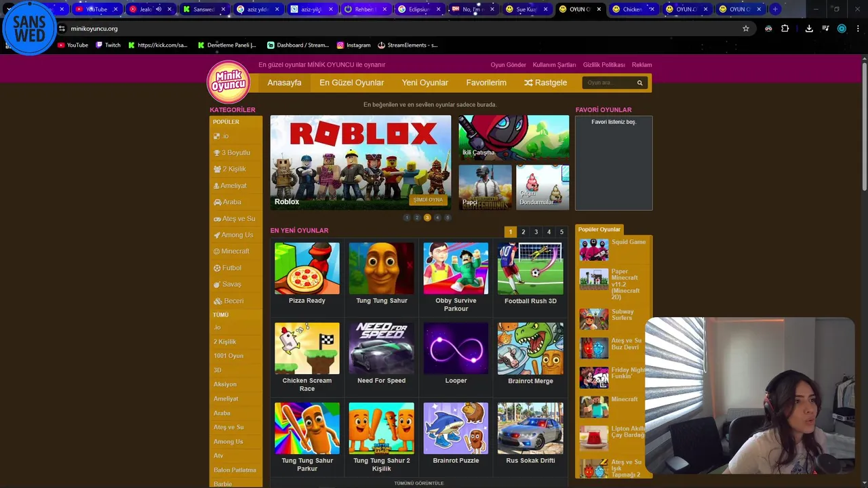Screen dimensions: 868x488
Task: Open Subway Surfers in Popüler Oyunlar
Action: click(x=613, y=319)
